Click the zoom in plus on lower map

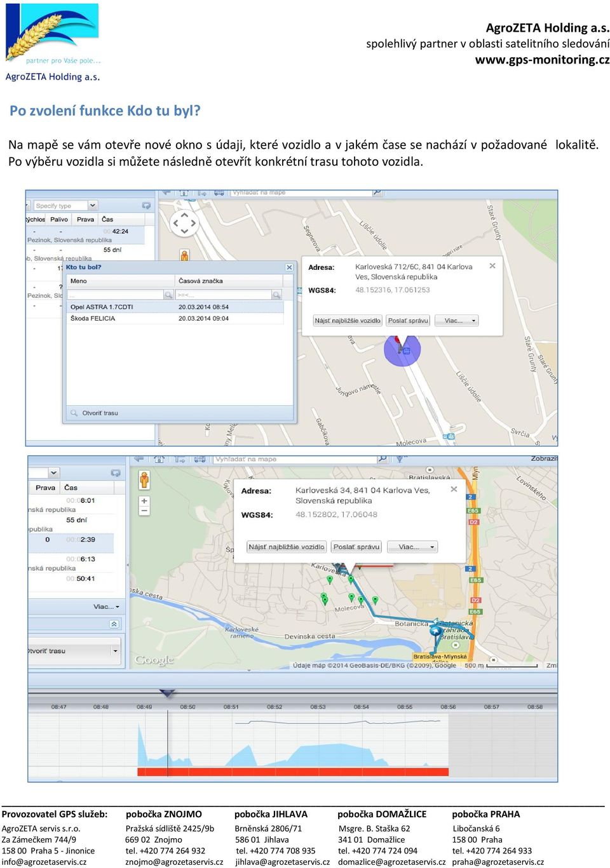click(x=144, y=501)
